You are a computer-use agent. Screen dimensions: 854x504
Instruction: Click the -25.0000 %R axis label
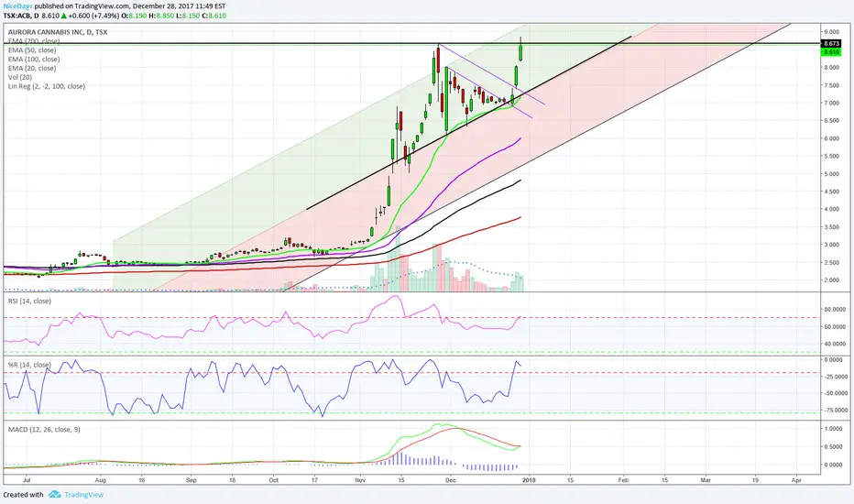(835, 377)
